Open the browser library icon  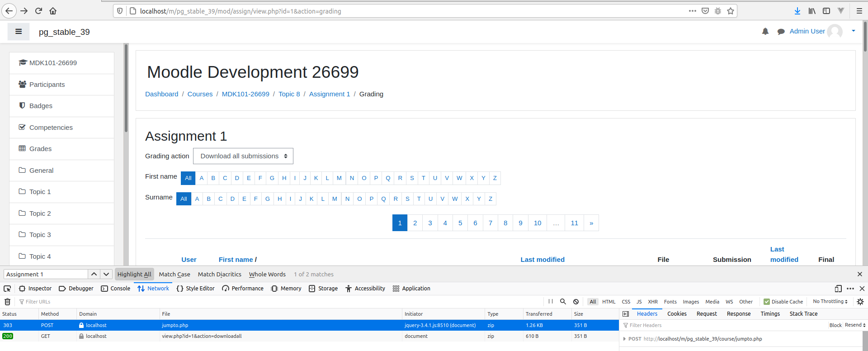812,11
